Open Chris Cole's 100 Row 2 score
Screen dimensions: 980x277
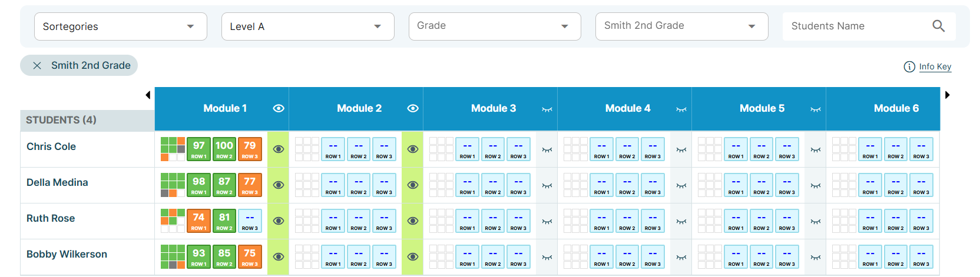tap(224, 149)
